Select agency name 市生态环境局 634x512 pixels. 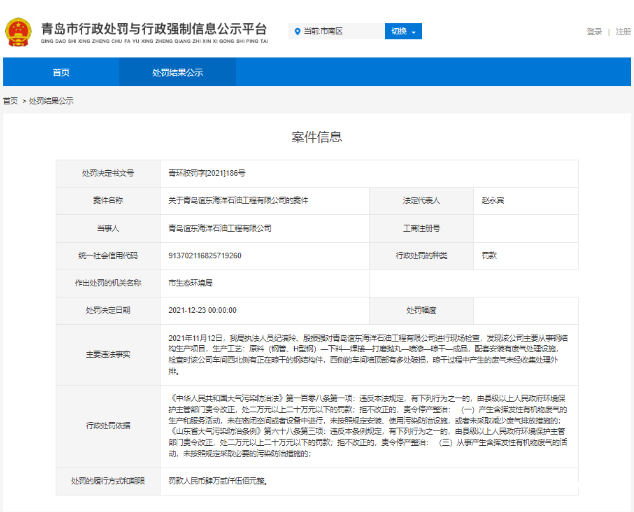point(190,283)
